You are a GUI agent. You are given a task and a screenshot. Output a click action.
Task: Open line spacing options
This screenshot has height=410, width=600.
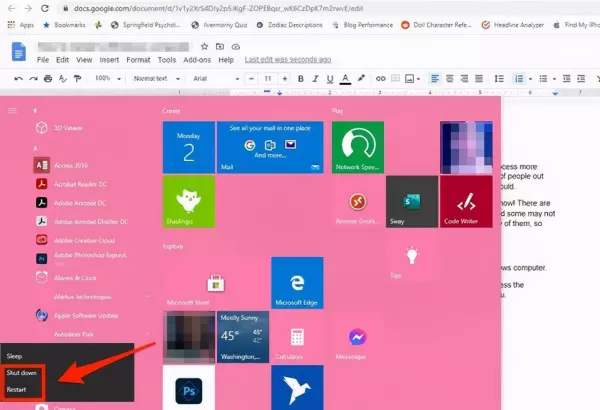[499, 78]
